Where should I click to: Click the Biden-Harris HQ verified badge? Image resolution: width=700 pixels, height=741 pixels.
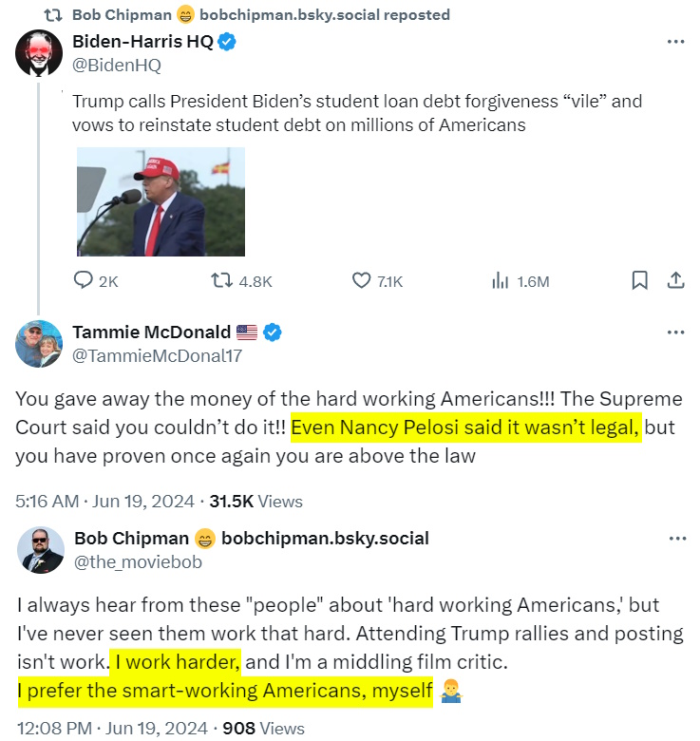(228, 42)
